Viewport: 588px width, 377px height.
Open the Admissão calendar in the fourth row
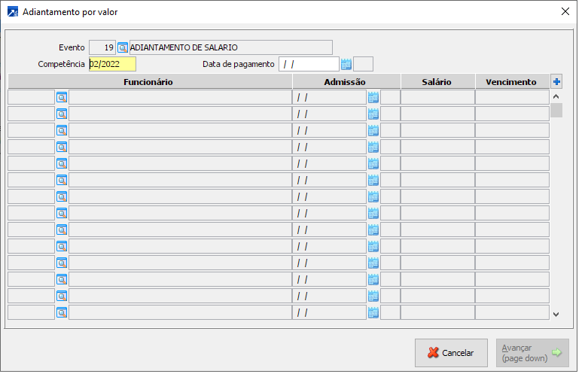(373, 147)
